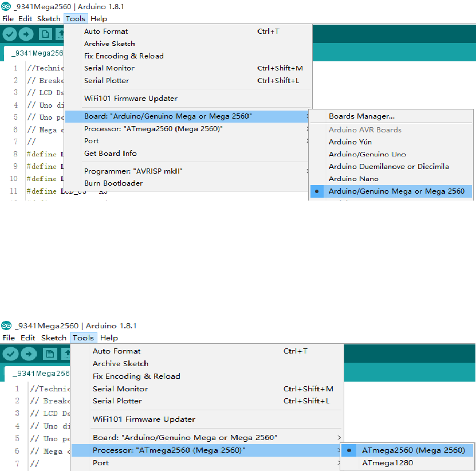Click Arduino logo icon in top title bar

pyautogui.click(x=6, y=6)
